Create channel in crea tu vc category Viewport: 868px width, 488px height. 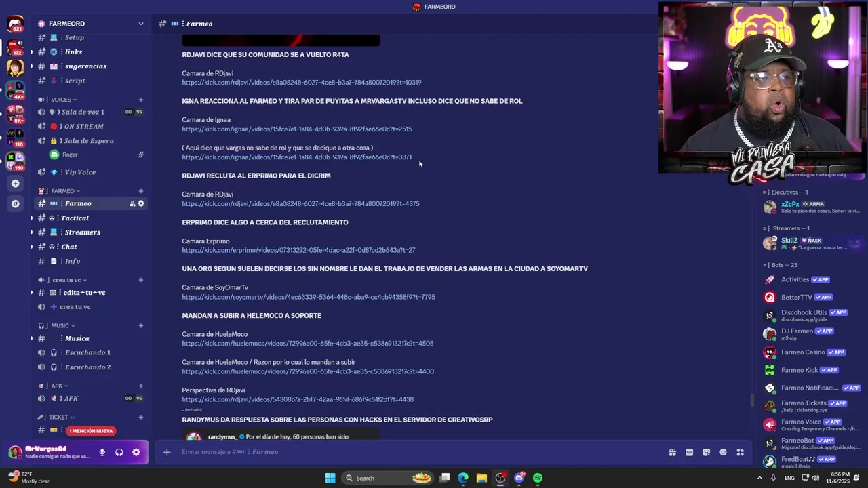[x=141, y=279]
